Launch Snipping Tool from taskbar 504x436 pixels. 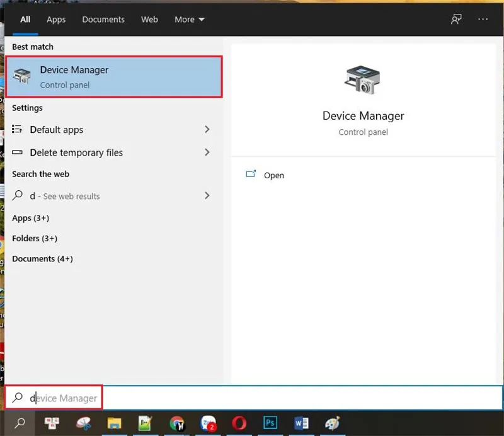83,423
